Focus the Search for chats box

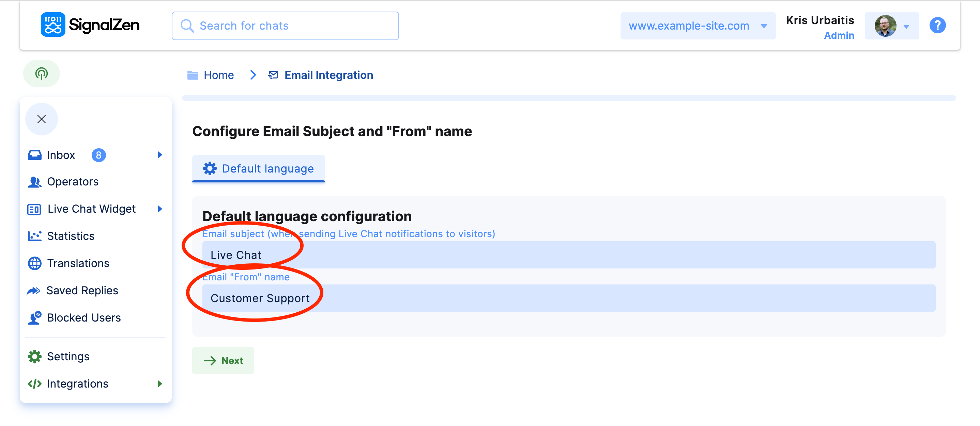click(x=285, y=26)
